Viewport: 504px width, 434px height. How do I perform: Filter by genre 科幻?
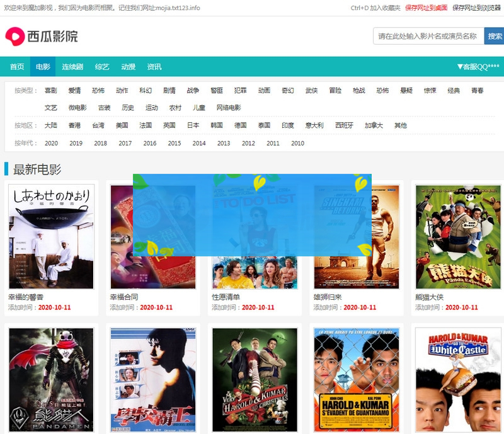[x=146, y=91]
